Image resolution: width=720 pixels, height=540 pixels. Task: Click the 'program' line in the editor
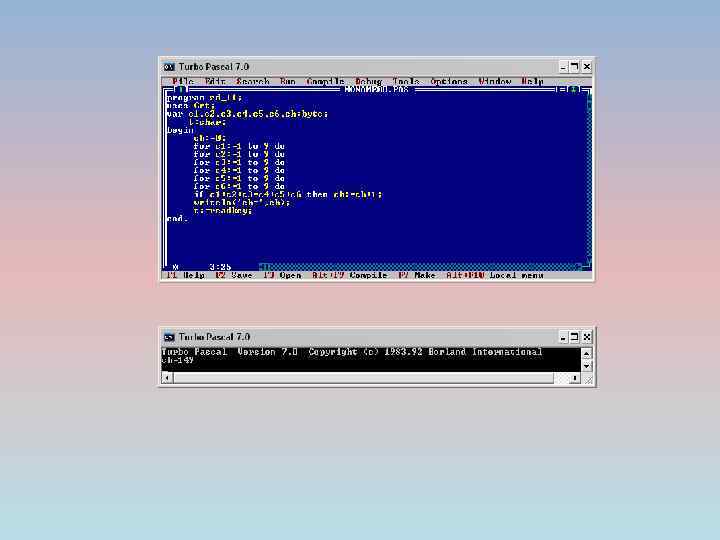[x=204, y=97]
